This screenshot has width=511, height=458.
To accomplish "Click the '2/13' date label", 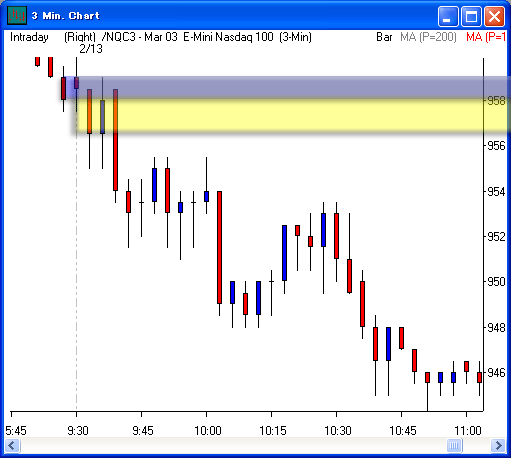I will (91, 49).
